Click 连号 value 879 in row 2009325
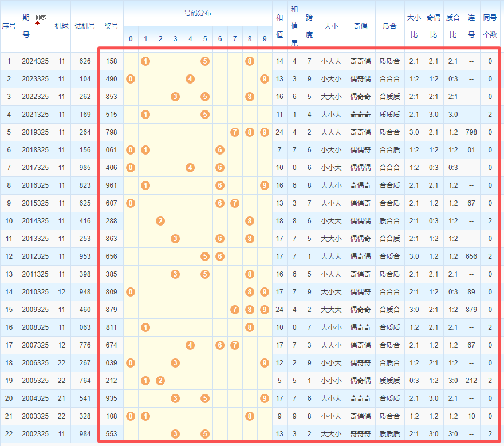The width and height of the screenshot is (504, 446). point(471,310)
